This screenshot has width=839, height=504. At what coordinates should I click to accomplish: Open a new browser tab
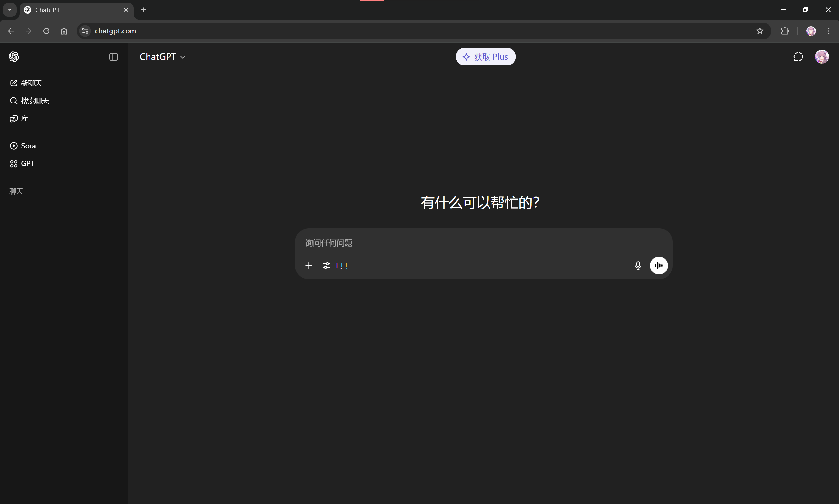[144, 10]
